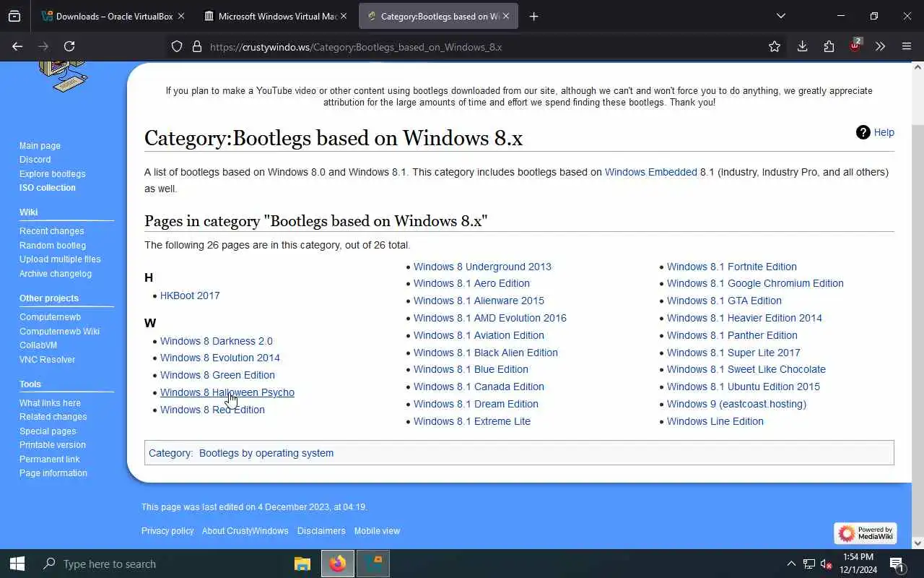The image size is (924, 578).
Task: Open the Help link with question icon
Action: click(x=875, y=132)
